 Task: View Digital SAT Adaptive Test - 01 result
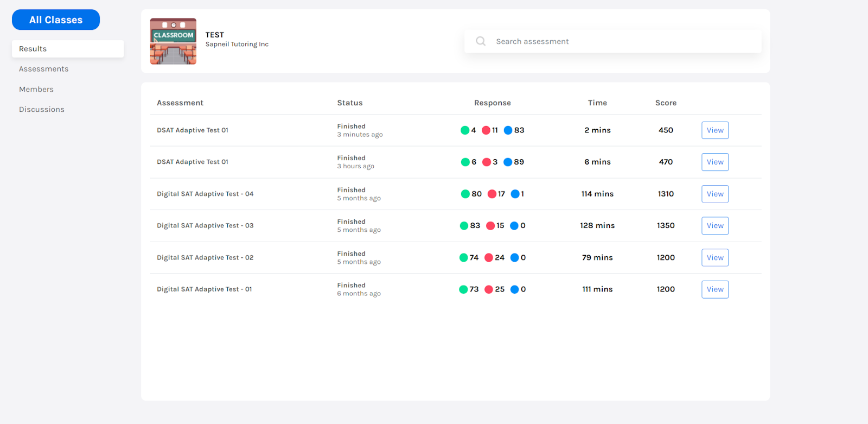coord(714,289)
